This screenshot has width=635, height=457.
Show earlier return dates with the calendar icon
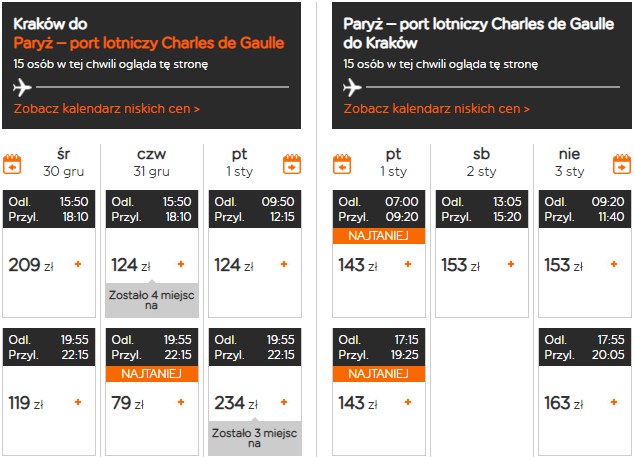click(342, 164)
